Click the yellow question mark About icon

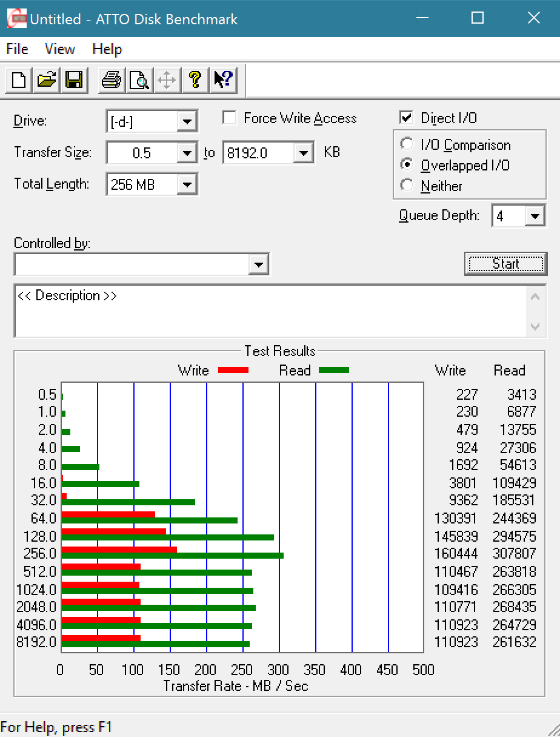point(195,79)
